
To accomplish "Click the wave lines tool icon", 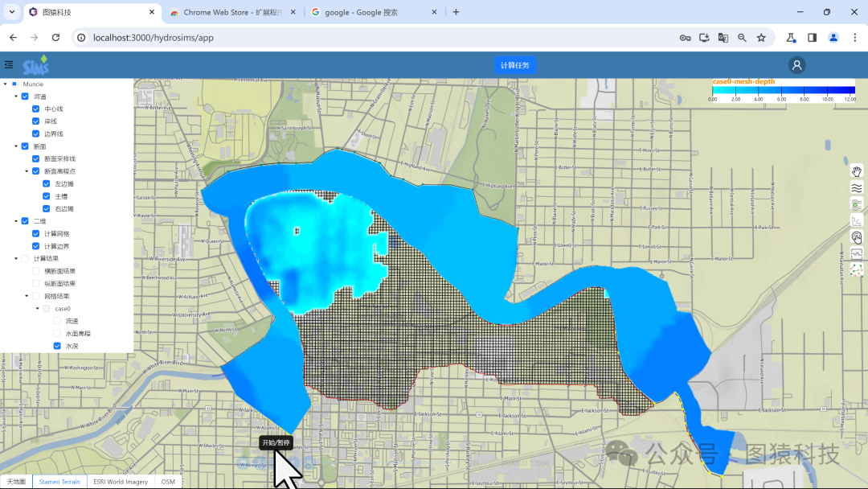I will coord(857,187).
